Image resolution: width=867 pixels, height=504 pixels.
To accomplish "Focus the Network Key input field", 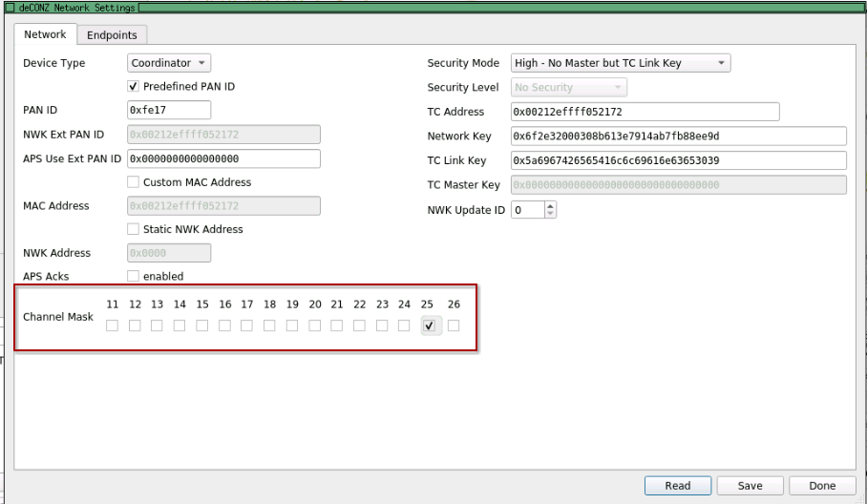I will (678, 136).
